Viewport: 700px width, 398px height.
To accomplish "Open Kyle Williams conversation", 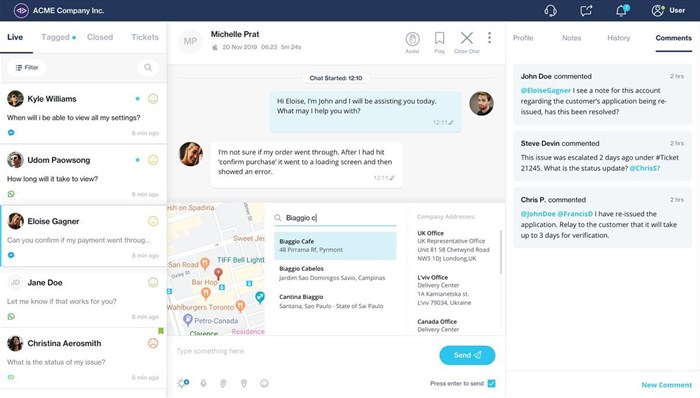I will (x=83, y=113).
